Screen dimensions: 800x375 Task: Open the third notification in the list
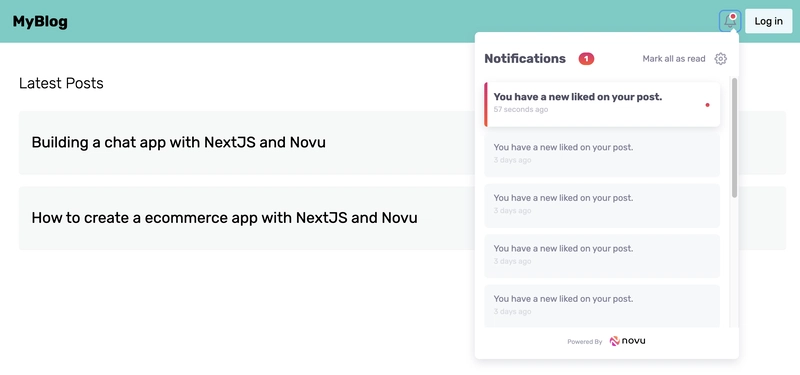pos(602,206)
